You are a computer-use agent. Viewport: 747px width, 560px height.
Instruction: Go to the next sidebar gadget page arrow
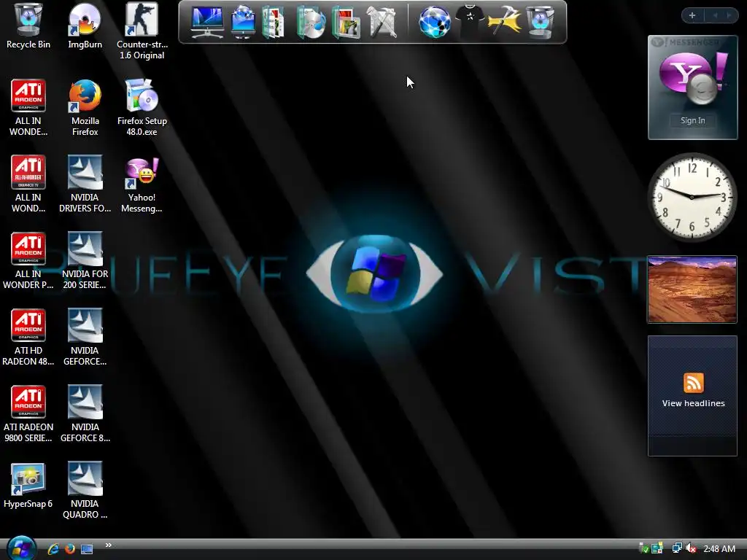[729, 15]
